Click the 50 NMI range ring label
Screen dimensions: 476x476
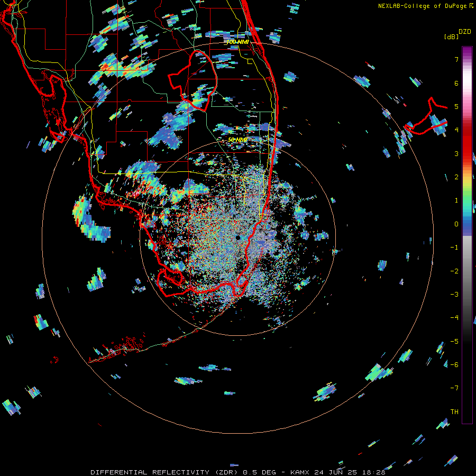pos(237,140)
